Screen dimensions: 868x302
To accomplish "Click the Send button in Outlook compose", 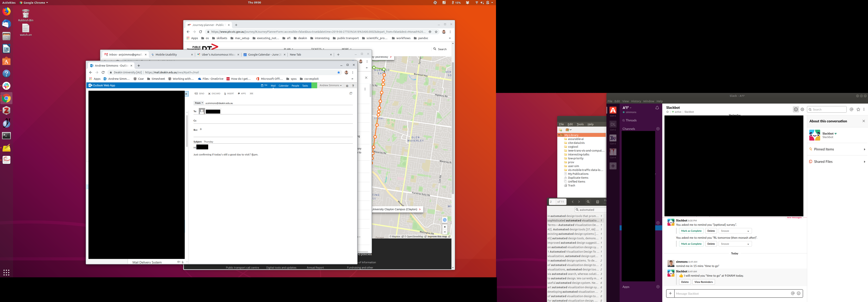I will pos(200,94).
